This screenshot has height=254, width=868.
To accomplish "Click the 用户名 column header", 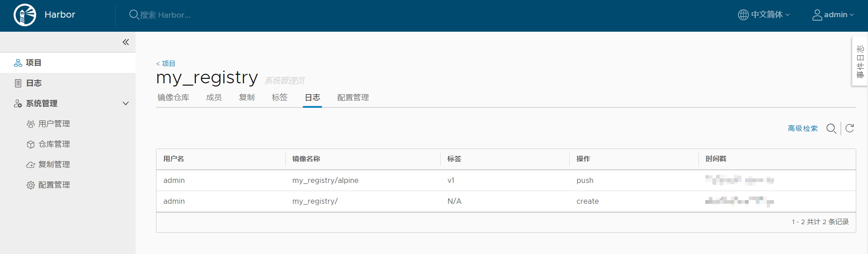I will (174, 159).
